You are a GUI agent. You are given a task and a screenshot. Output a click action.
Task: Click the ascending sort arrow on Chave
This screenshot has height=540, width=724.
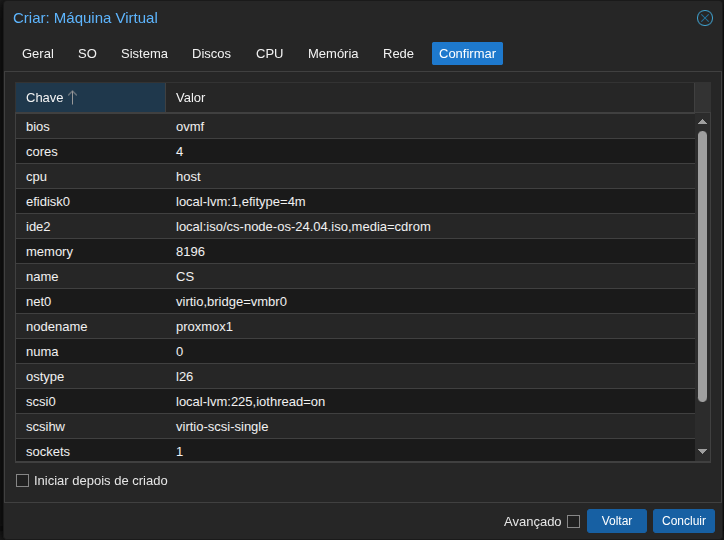[72, 97]
